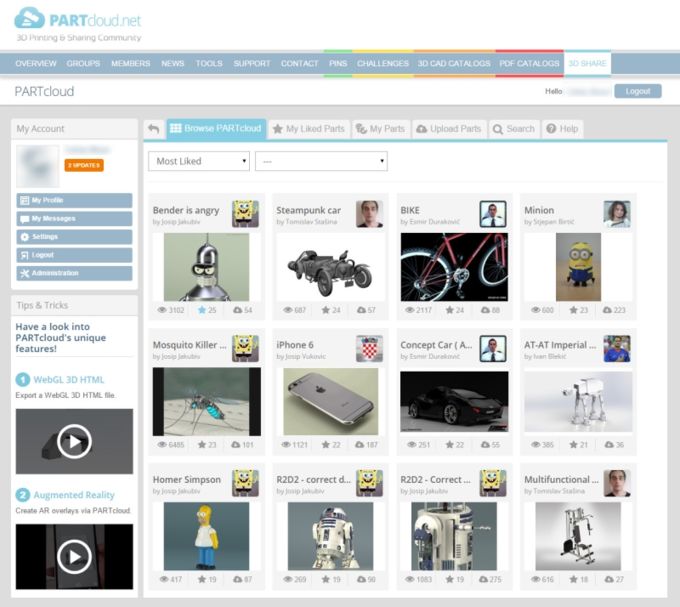This screenshot has width=680, height=607.
Task: Click the sidebar Logout button
Action: (74, 255)
